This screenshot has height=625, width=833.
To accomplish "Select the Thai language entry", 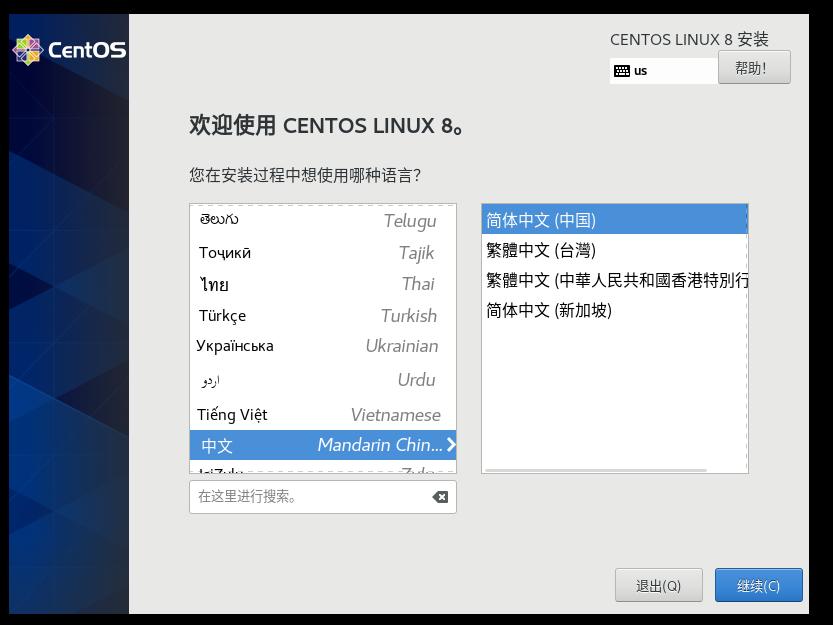I will [x=322, y=285].
